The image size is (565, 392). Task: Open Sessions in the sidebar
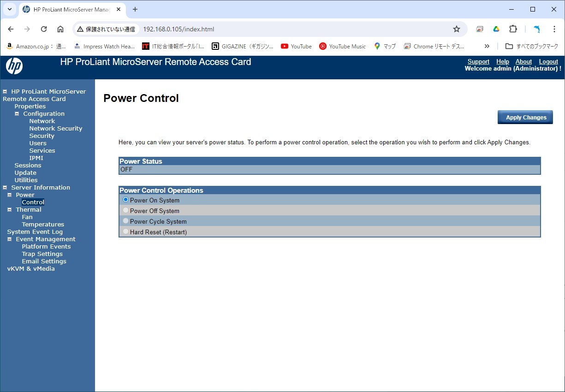tap(28, 165)
